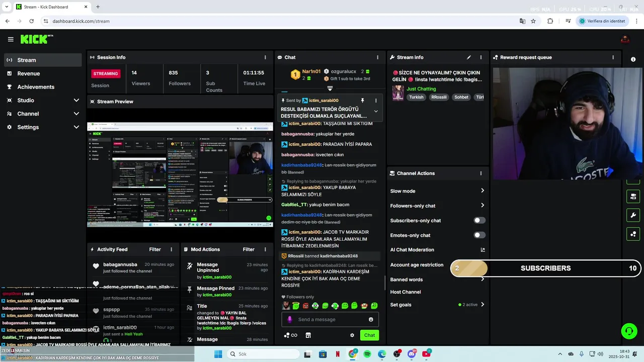Click the Turkish stream tag
644x362 pixels.
click(416, 97)
